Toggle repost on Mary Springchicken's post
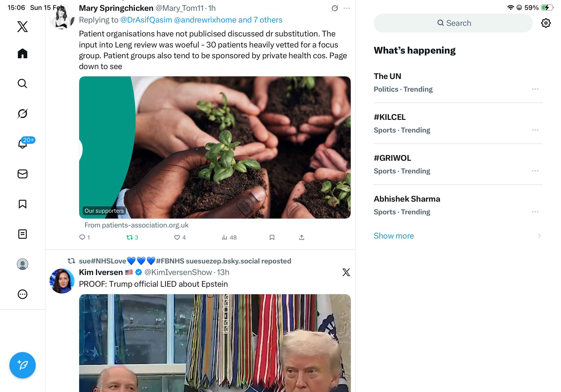 click(132, 237)
